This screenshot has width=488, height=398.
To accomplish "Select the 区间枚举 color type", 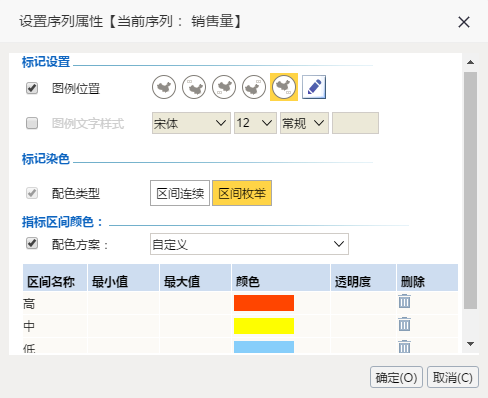I will [x=242, y=193].
